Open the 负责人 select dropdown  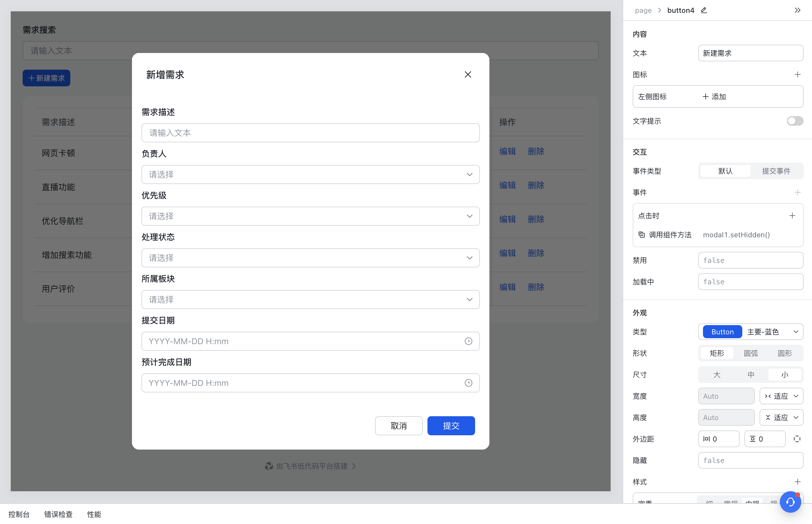coord(310,174)
